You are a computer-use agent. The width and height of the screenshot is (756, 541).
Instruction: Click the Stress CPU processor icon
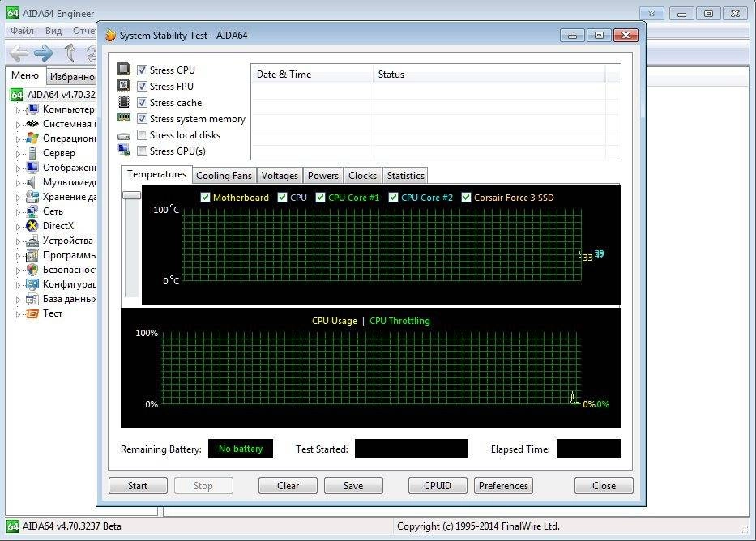(124, 69)
